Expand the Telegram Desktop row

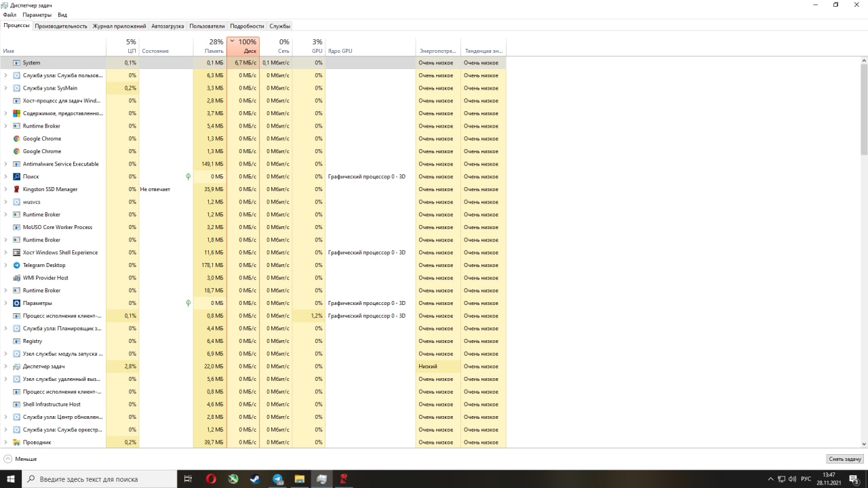(x=6, y=265)
